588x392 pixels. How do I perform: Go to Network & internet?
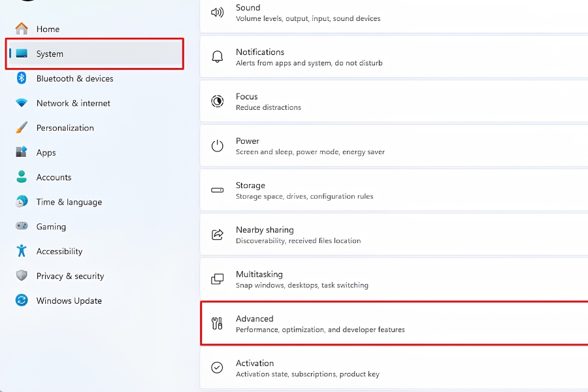(x=95, y=103)
